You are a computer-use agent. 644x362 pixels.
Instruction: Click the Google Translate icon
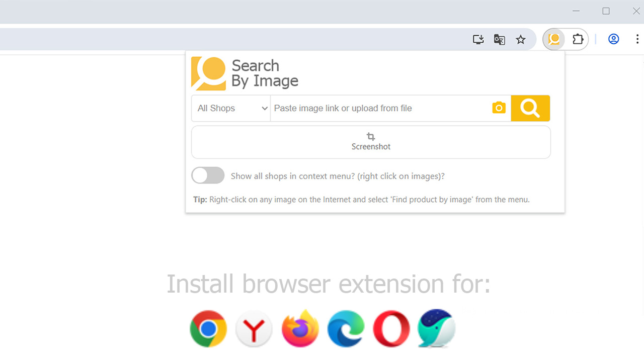tap(499, 39)
